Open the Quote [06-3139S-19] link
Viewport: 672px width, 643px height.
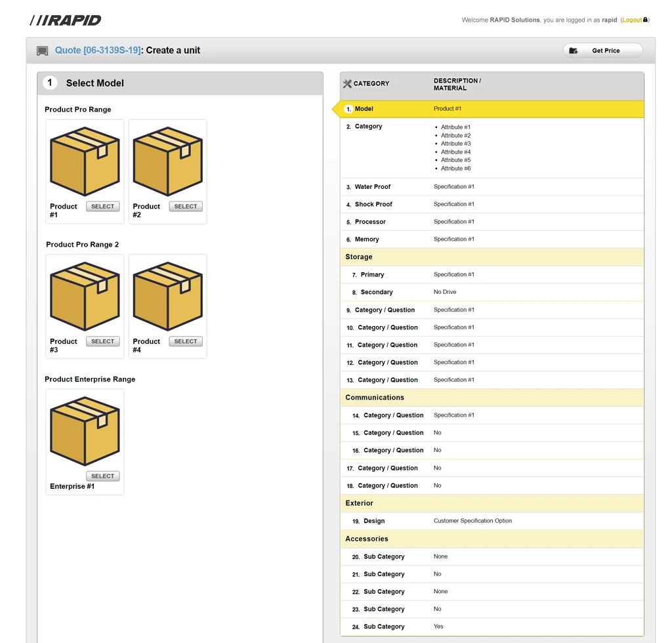point(98,50)
